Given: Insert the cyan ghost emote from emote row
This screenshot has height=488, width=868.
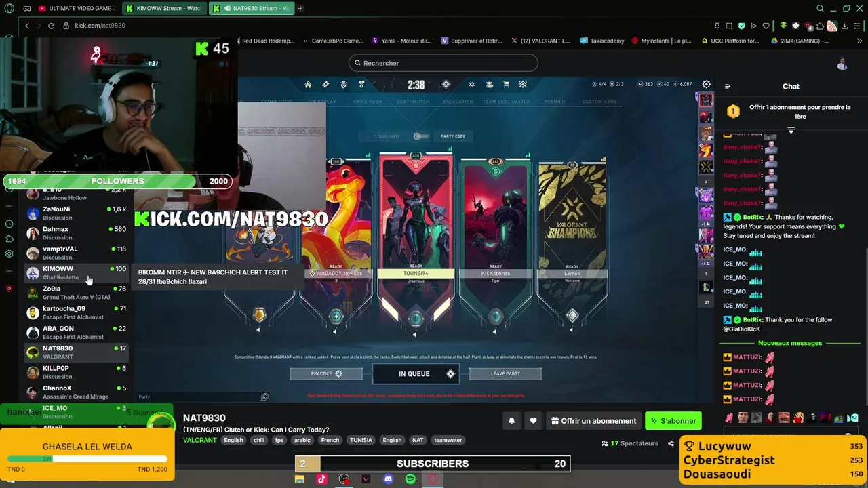Looking at the screenshot, I should click(x=853, y=418).
